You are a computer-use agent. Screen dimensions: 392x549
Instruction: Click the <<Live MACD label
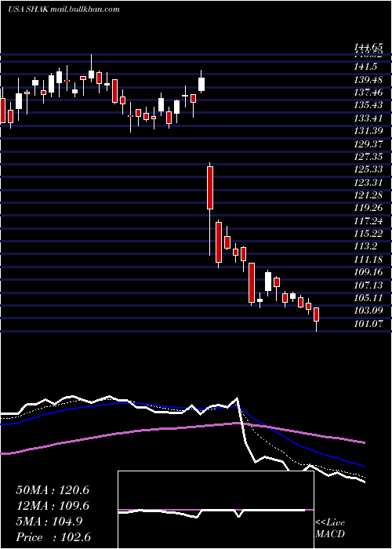pyautogui.click(x=330, y=529)
